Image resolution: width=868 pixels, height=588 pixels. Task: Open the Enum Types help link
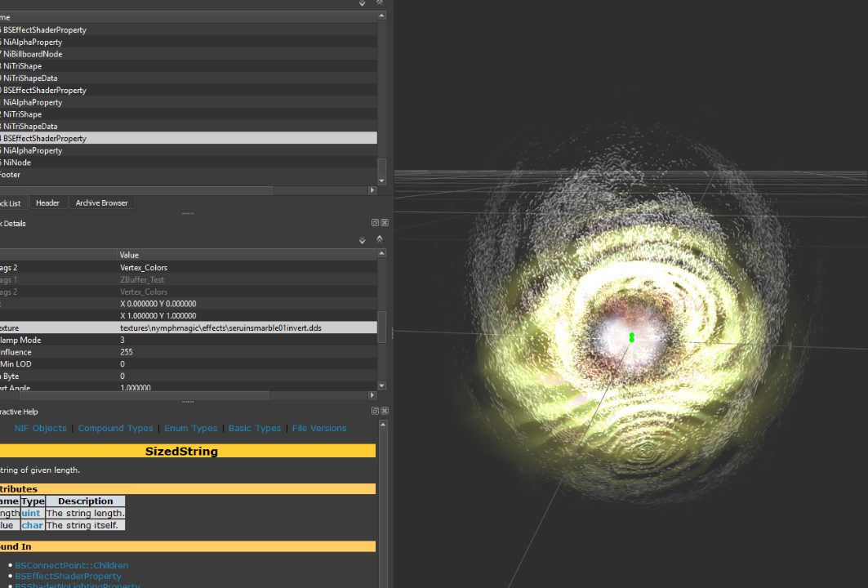tap(191, 428)
